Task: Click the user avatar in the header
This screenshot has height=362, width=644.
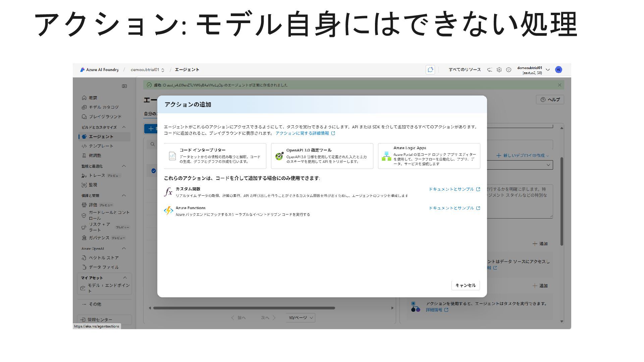Action: [x=558, y=70]
